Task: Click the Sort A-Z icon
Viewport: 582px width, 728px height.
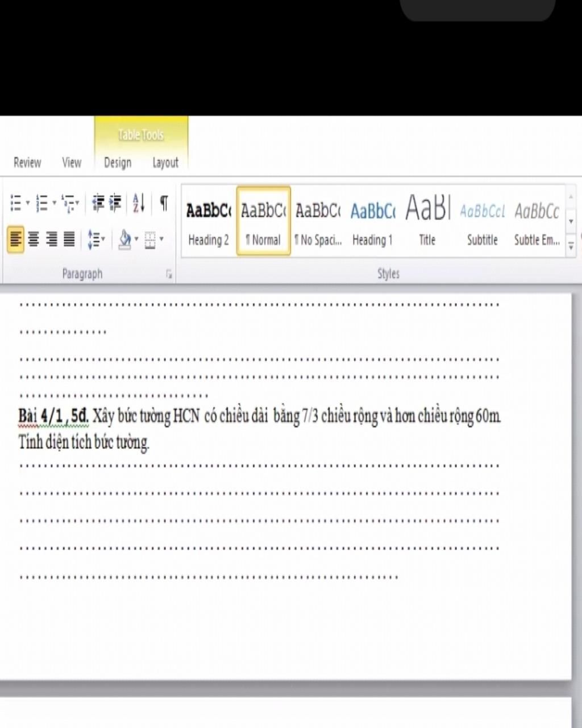Action: point(139,202)
